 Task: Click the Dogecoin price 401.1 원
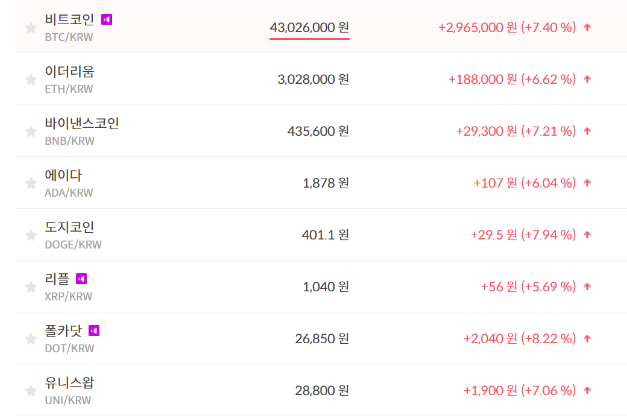point(325,235)
